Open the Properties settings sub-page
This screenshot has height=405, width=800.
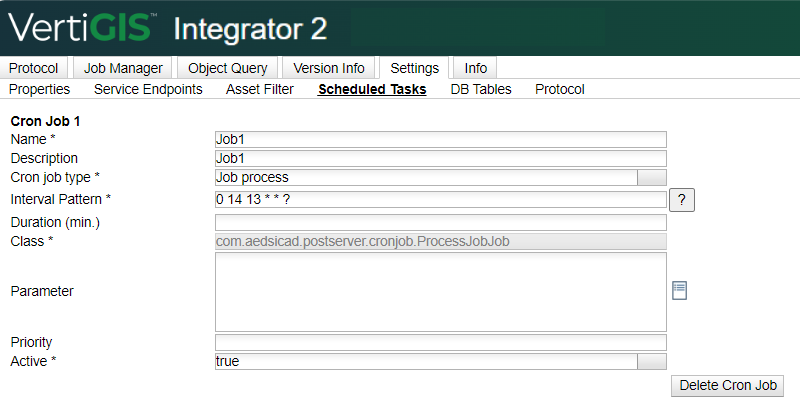(x=39, y=89)
